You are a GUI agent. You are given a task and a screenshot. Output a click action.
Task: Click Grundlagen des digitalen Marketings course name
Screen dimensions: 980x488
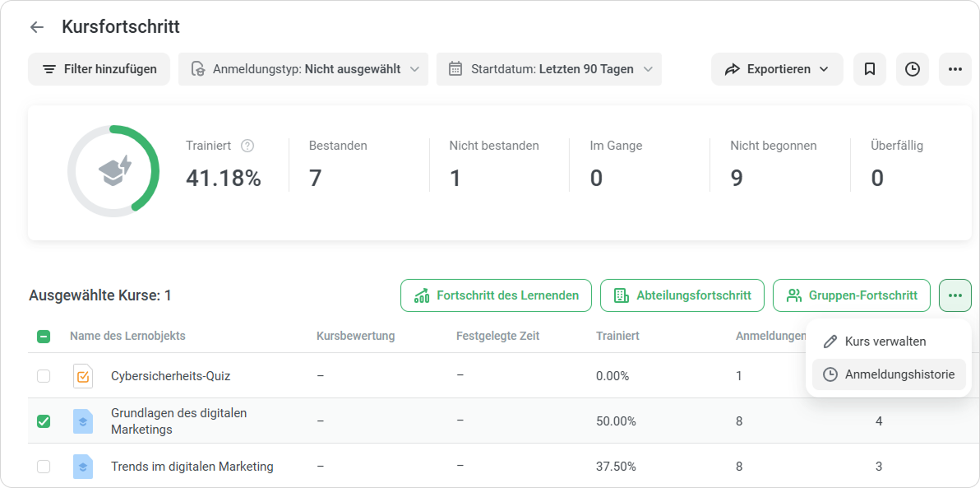(x=178, y=421)
